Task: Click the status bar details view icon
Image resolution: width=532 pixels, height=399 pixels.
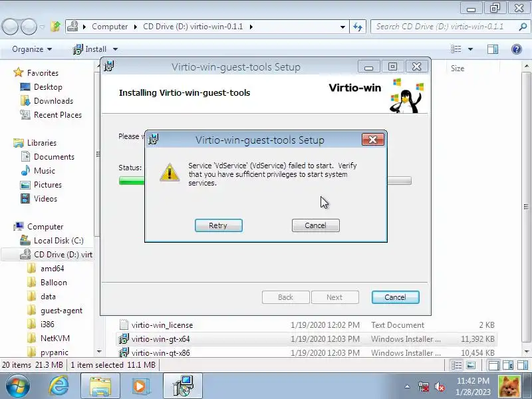Action: click(x=456, y=365)
